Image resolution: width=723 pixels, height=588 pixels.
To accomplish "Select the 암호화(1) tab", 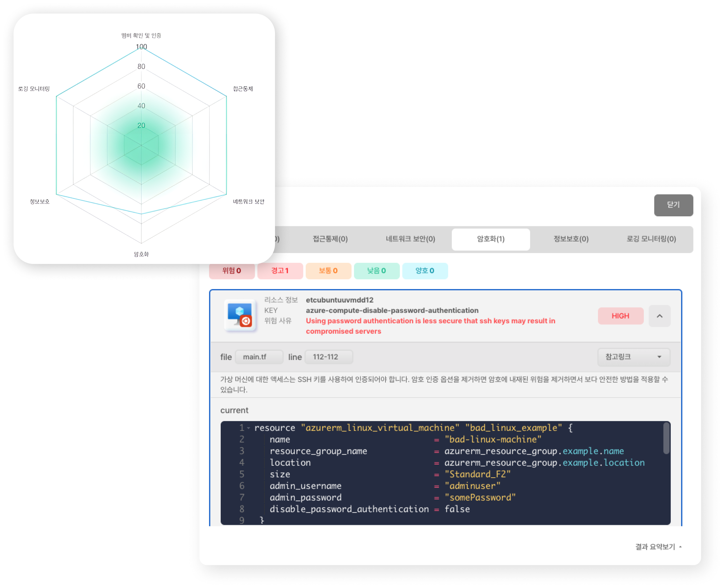I will pos(491,239).
